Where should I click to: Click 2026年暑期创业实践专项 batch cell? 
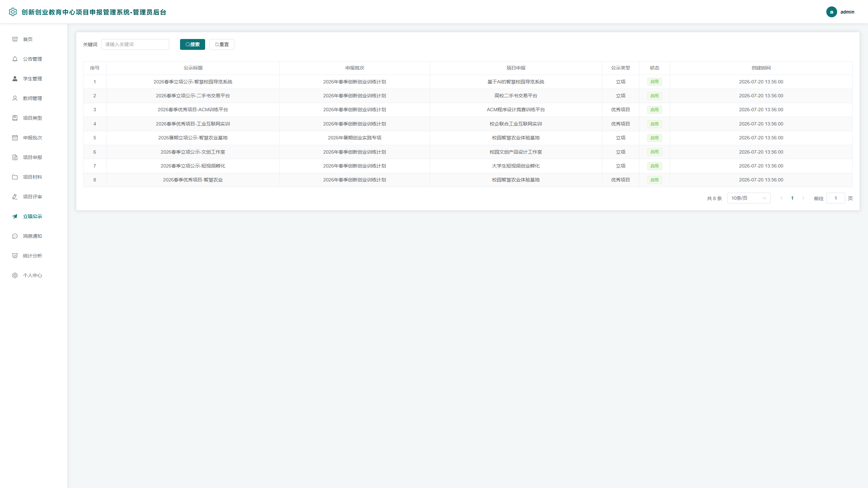(x=355, y=138)
